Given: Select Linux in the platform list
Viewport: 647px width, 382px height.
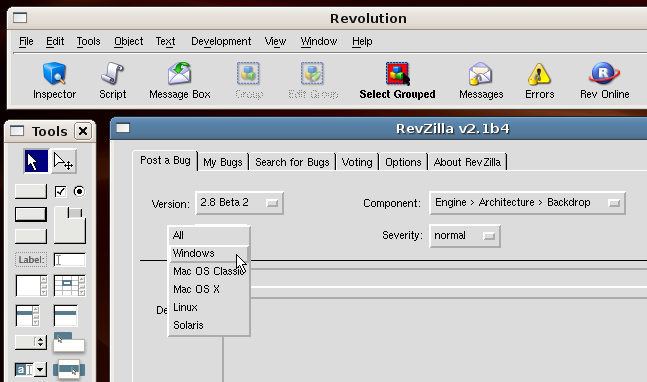Looking at the screenshot, I should tap(209, 307).
